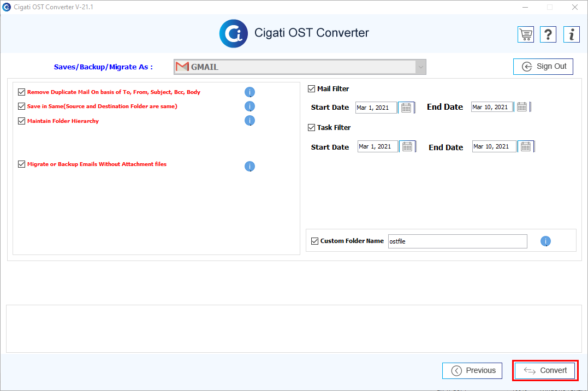The height and width of the screenshot is (391, 588).
Task: Toggle the Custom Folder Name checkbox
Action: point(314,241)
